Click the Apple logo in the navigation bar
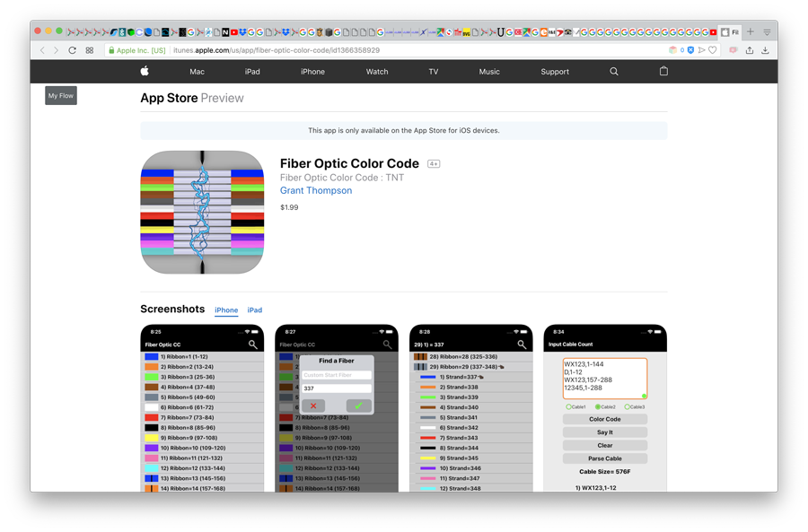The width and height of the screenshot is (808, 532). [x=145, y=71]
